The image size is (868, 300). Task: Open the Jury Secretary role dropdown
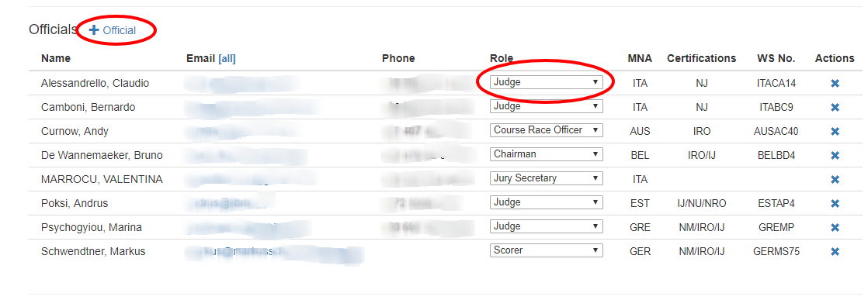pos(547,178)
